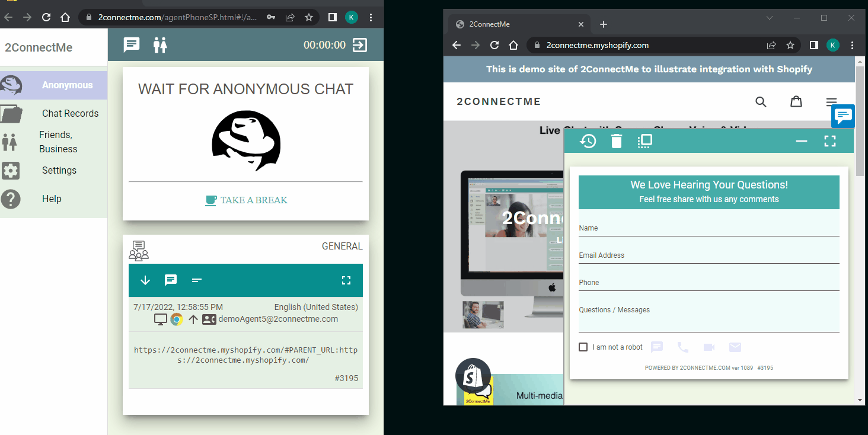This screenshot has height=435, width=868.
Task: Click the Email Address input field
Action: pos(709,255)
